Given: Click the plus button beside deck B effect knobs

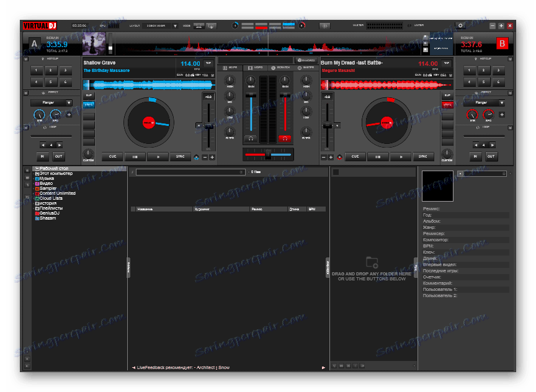Looking at the screenshot, I should pos(501,114).
